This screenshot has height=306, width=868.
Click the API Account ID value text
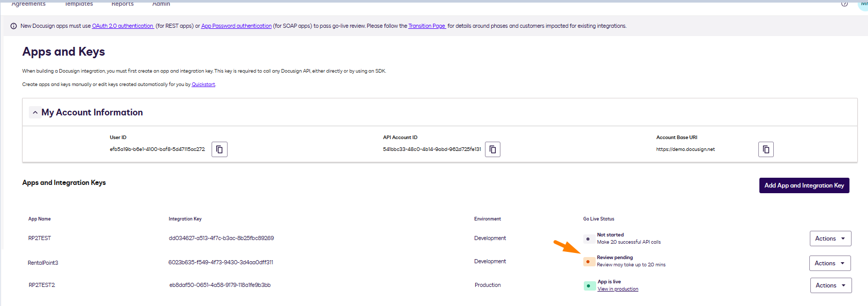[432, 149]
